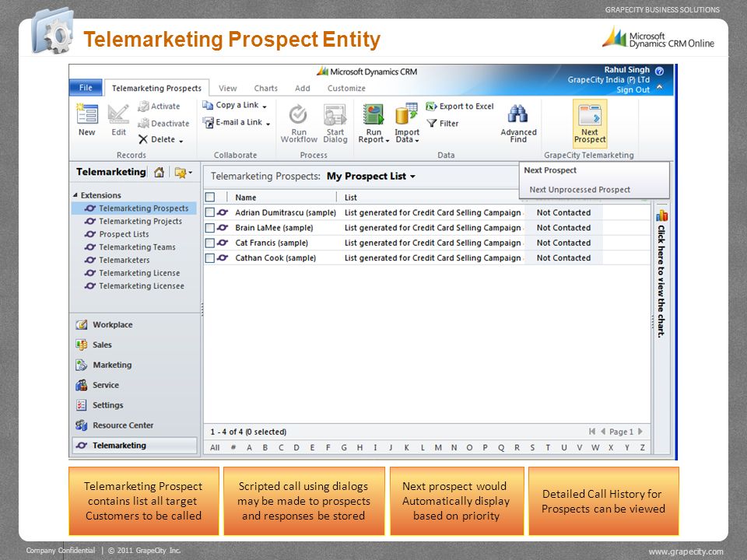Check Cat Francis (sample) row
The image size is (747, 560).
coord(209,243)
